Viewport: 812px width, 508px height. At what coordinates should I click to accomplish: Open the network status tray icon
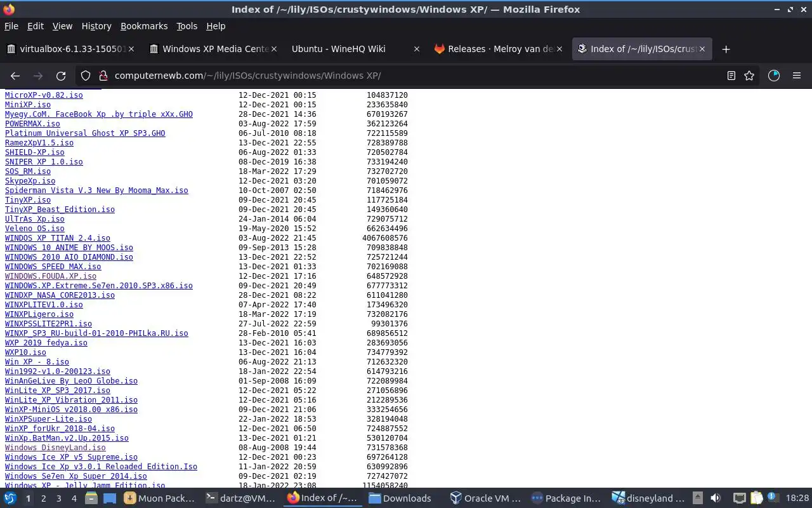739,498
